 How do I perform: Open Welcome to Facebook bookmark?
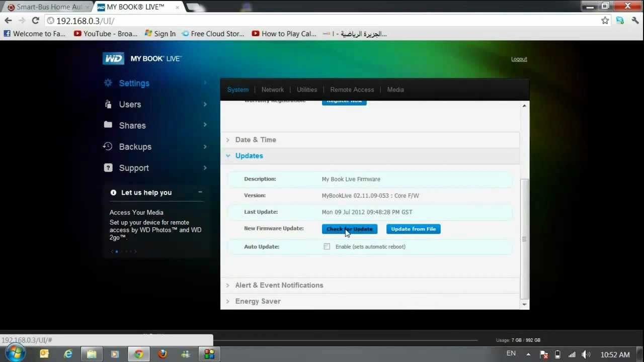point(35,34)
